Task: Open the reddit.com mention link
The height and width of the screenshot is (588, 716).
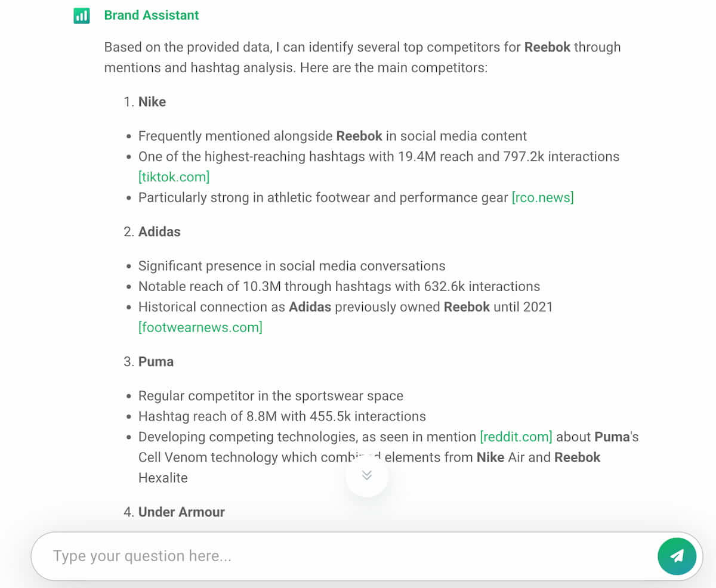Action: tap(516, 437)
